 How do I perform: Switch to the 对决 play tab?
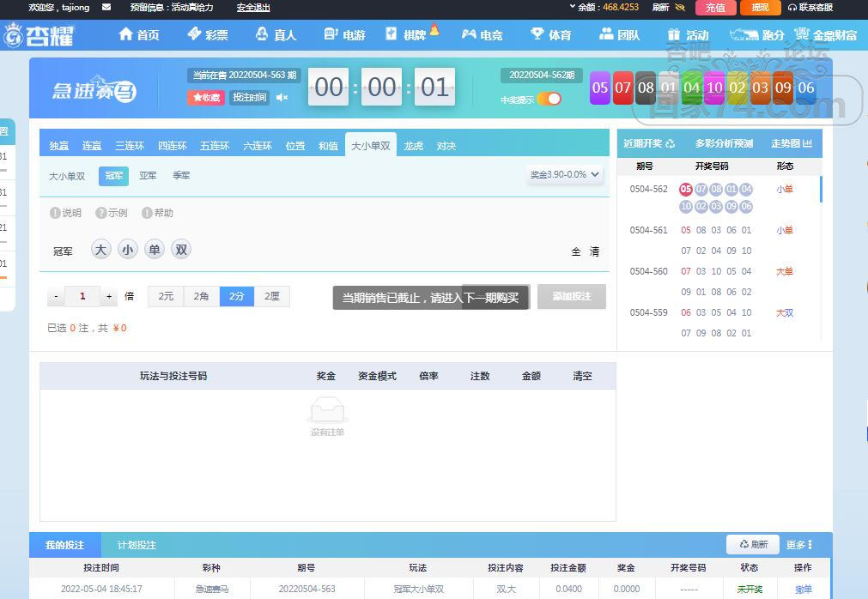(446, 146)
